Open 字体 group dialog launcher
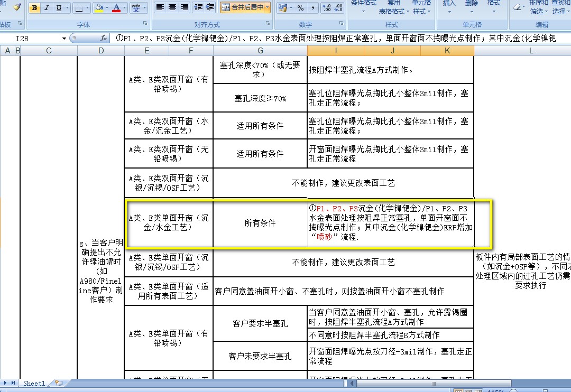571x392 pixels. click(145, 23)
